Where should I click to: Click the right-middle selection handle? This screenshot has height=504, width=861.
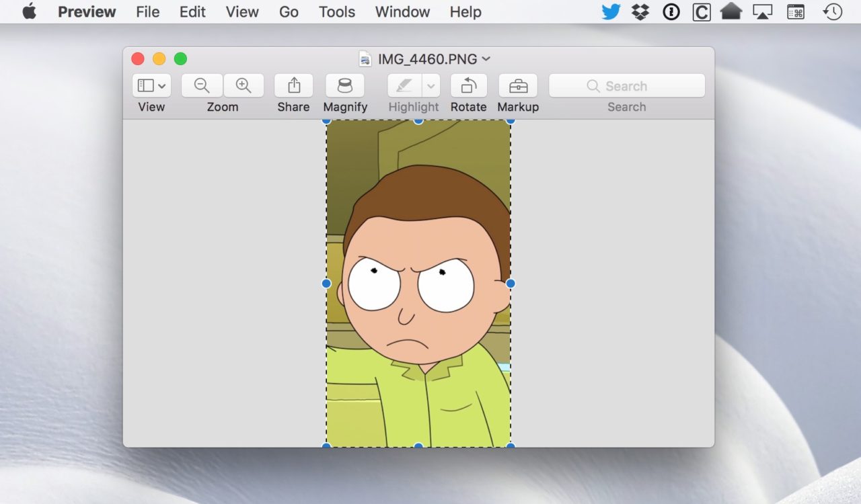pyautogui.click(x=511, y=284)
